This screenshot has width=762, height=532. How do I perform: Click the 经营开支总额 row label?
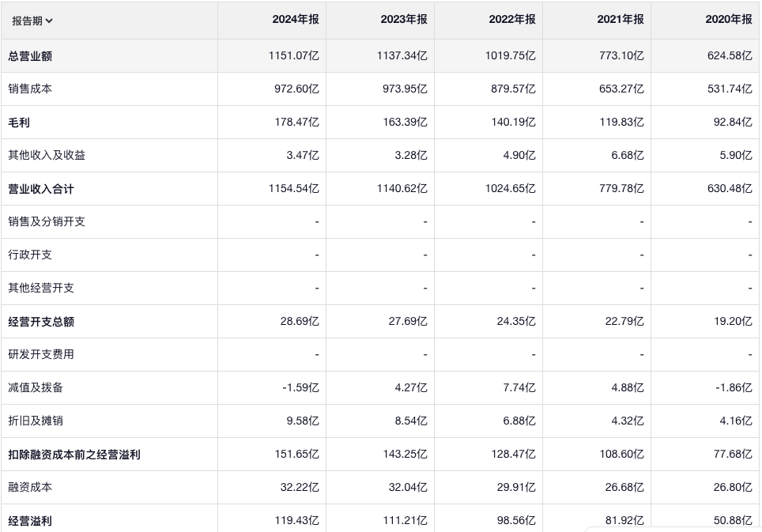point(41,322)
